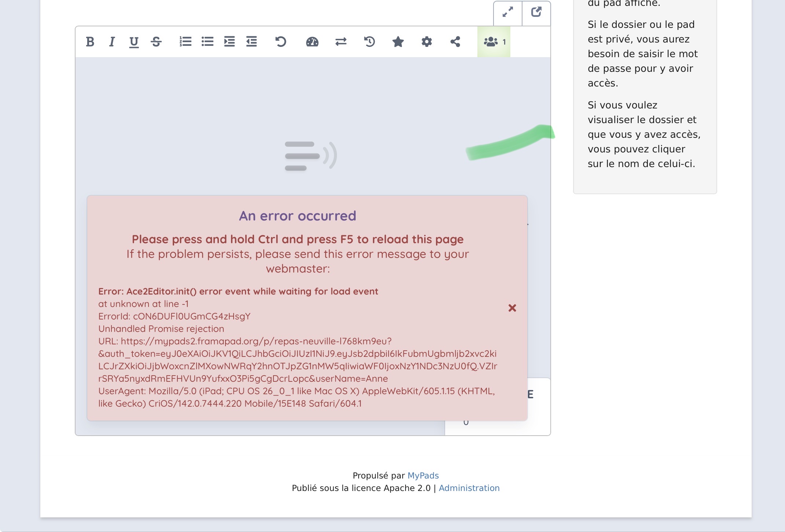Image resolution: width=785 pixels, height=532 pixels.
Task: Open share and embed icon
Action: (455, 42)
